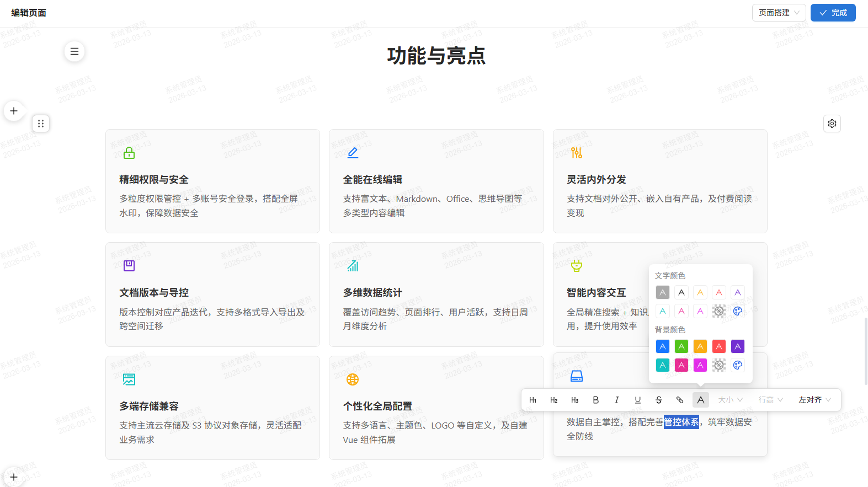Open block settings gear icon
The height and width of the screenshot is (487, 868).
[x=832, y=124]
